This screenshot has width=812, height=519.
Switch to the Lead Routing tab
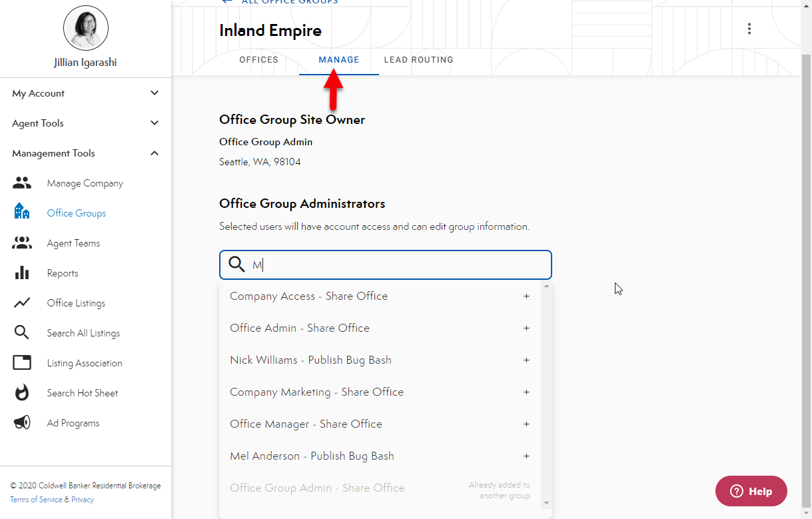click(418, 60)
